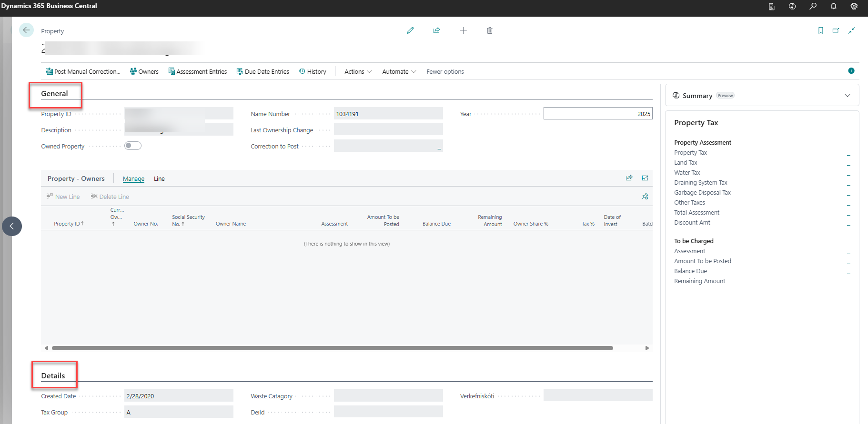Click Property - Owners subpage title
The image size is (868, 424).
[76, 178]
